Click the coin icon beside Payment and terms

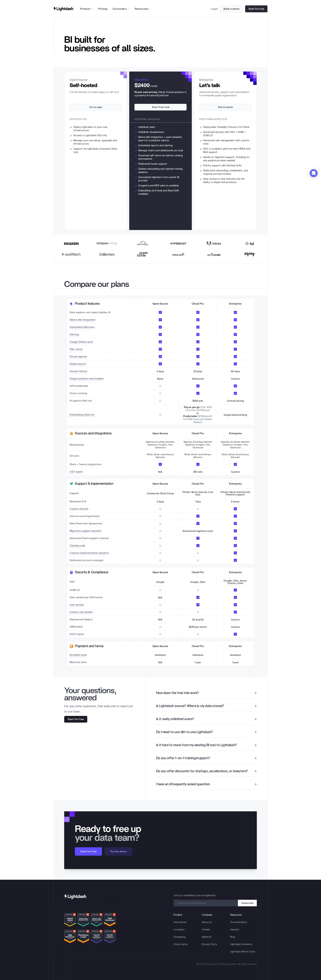coord(71,646)
